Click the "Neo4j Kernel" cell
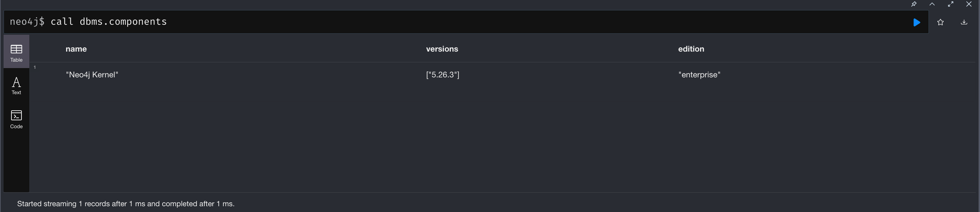Viewport: 980px width, 212px height. [92, 75]
